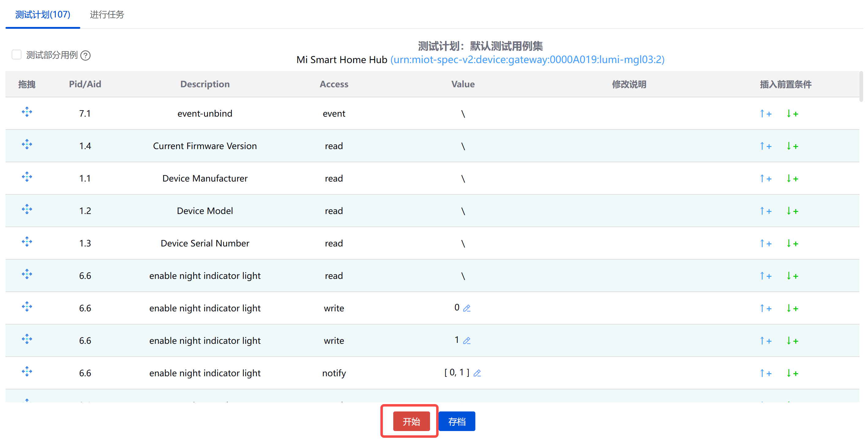868x439 pixels.
Task: Select the Device Manufacturer cell
Action: coord(205,178)
